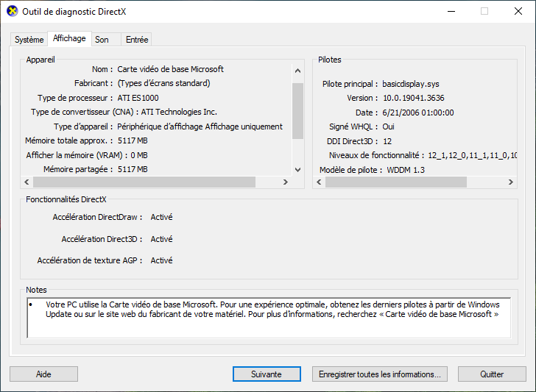Go to the Entrée tab
Image resolution: width=536 pixels, height=392 pixels.
pyautogui.click(x=137, y=40)
